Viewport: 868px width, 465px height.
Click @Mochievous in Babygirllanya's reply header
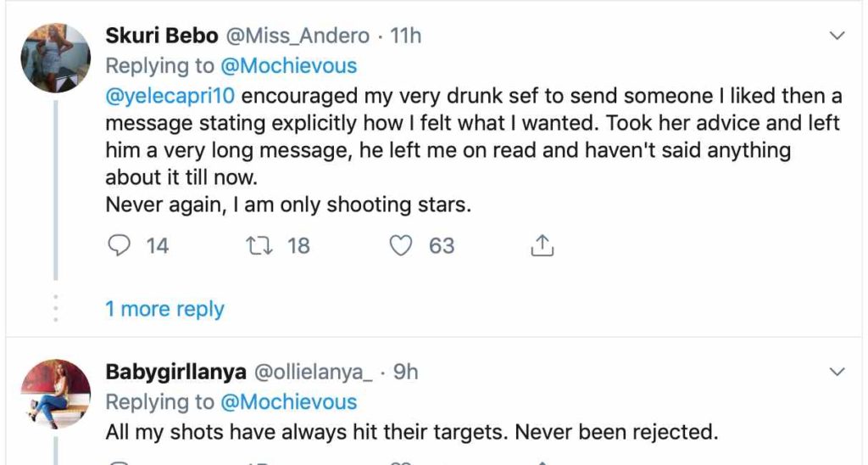point(290,401)
